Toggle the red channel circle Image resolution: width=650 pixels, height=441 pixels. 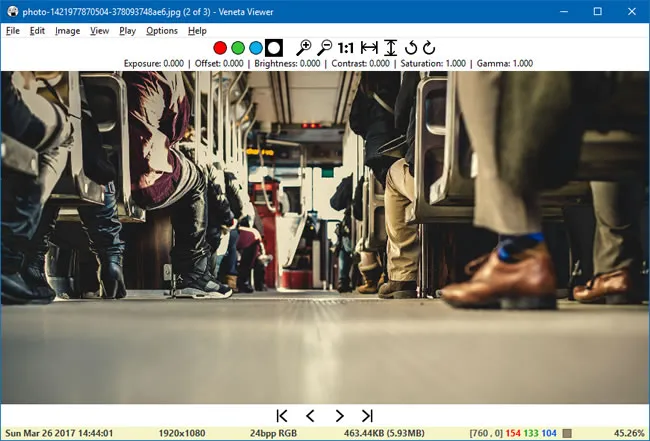pyautogui.click(x=220, y=48)
